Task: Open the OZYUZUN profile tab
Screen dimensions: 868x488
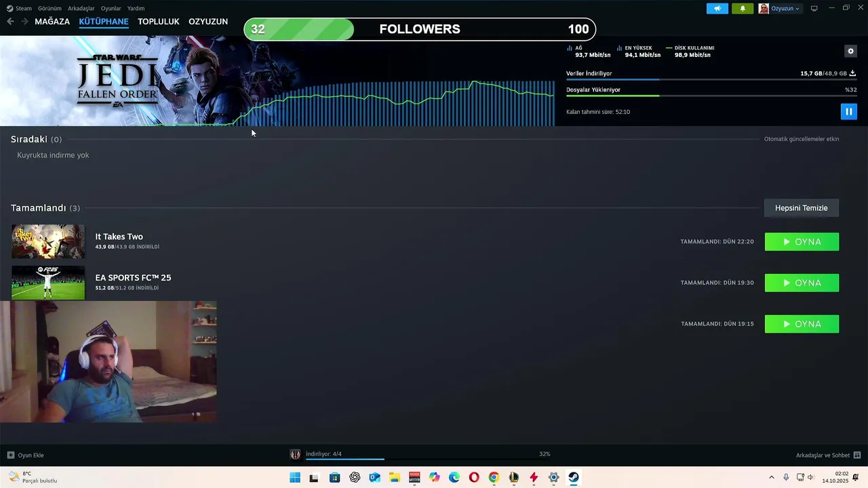Action: [208, 22]
